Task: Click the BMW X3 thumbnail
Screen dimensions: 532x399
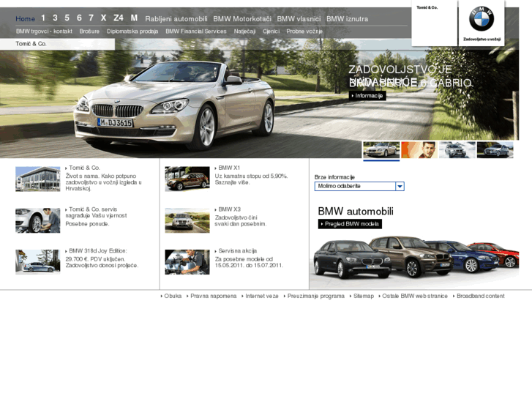Action: click(187, 220)
